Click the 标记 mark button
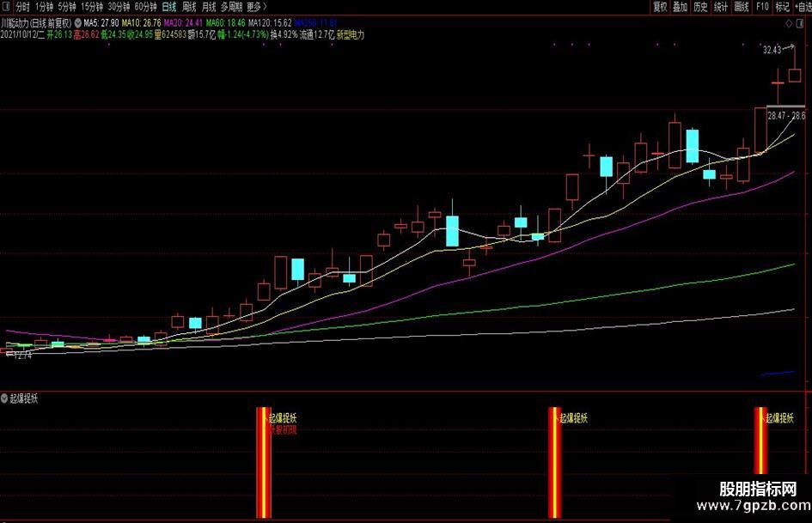Image resolution: width=812 pixels, height=523 pixels. (782, 7)
